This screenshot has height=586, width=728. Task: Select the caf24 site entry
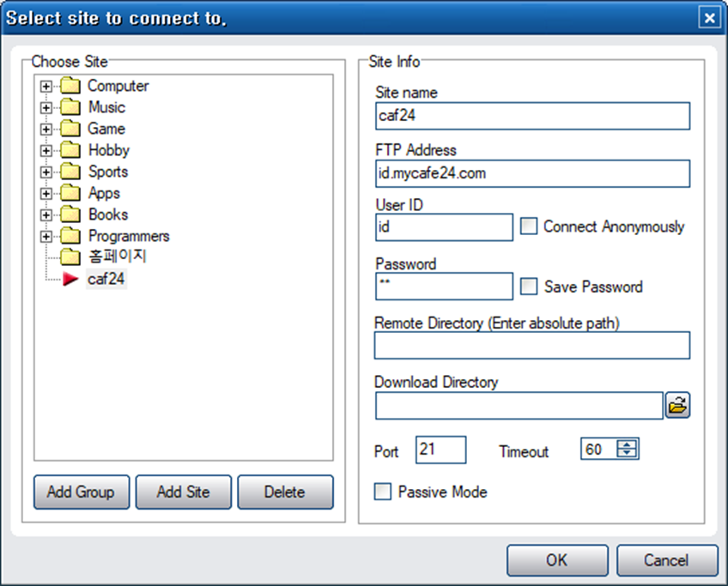coord(106,279)
